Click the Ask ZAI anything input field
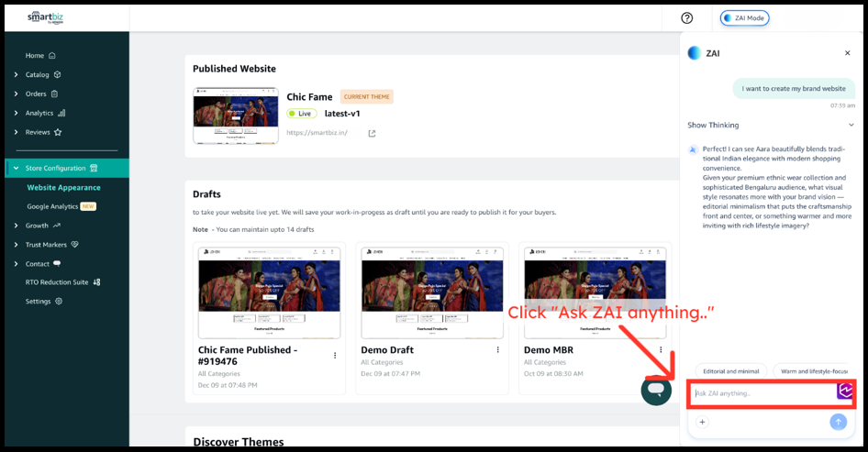 pos(762,393)
